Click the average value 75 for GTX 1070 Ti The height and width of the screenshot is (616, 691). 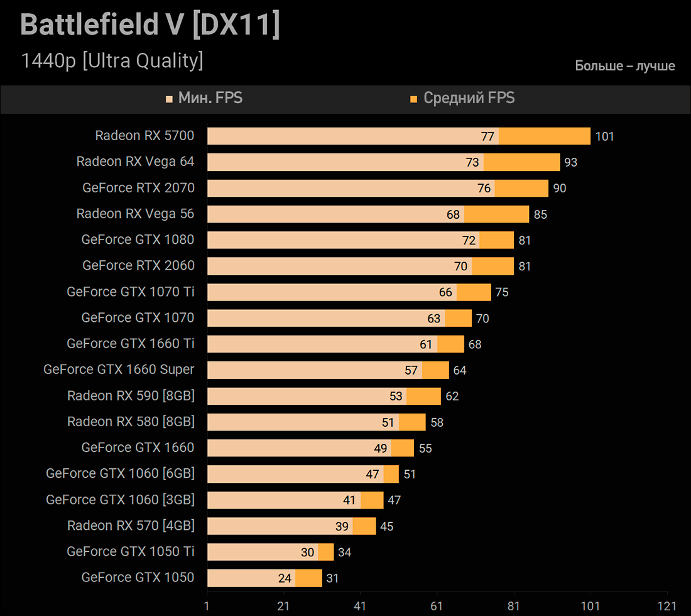click(502, 293)
